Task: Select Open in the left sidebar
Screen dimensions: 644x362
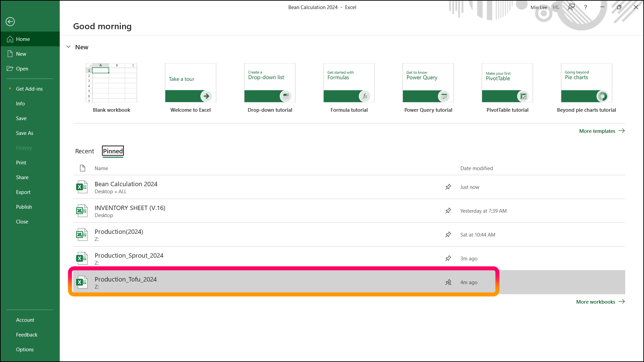Action: tap(30, 68)
